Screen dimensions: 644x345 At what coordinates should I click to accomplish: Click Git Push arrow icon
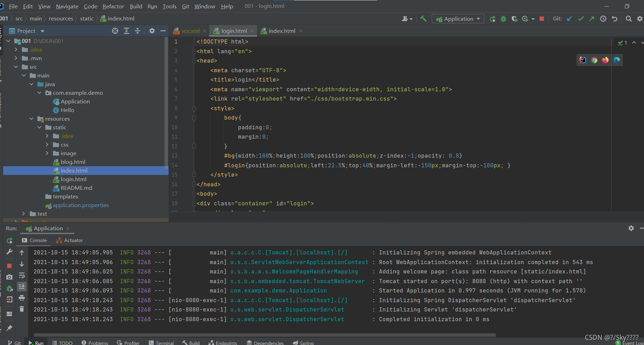coord(592,19)
